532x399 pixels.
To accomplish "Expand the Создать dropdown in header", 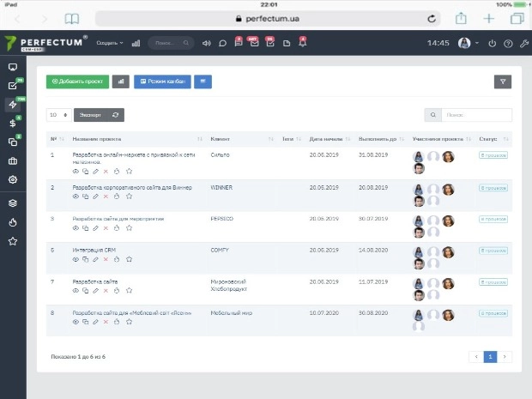I will (109, 43).
